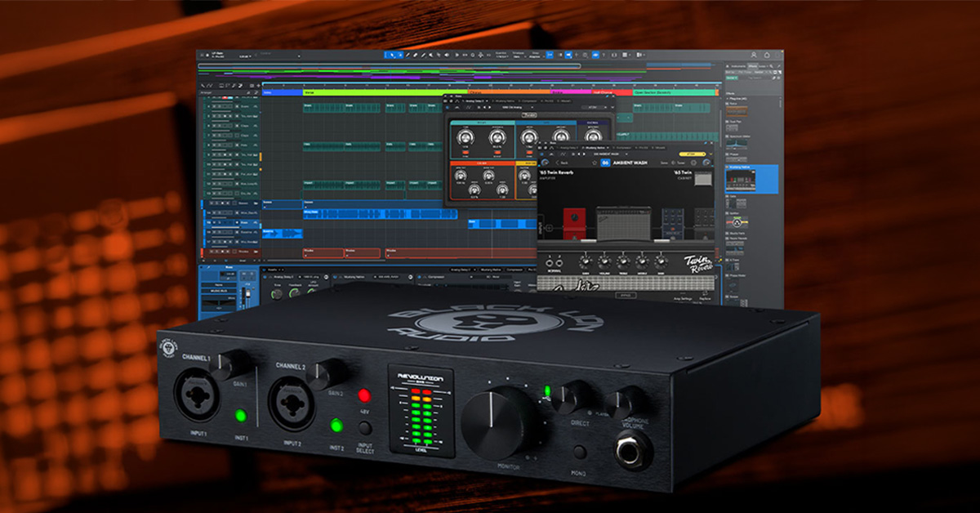Select the Bridge arranger section
Image resolution: width=980 pixels, height=513 pixels.
(571, 92)
